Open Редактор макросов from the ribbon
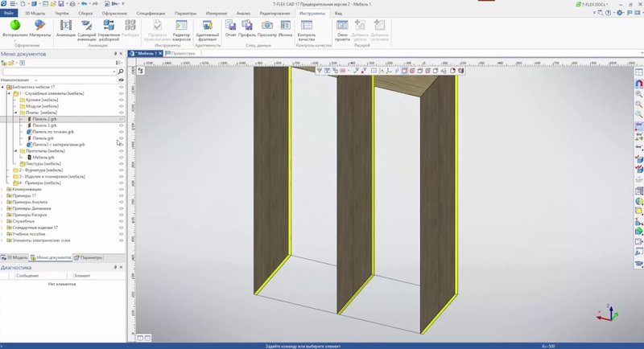Viewport: 644px width, 349px height. coord(181,28)
